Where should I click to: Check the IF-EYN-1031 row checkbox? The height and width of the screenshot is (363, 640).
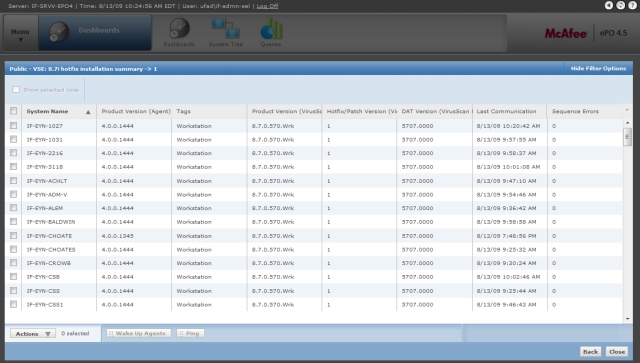(13, 139)
